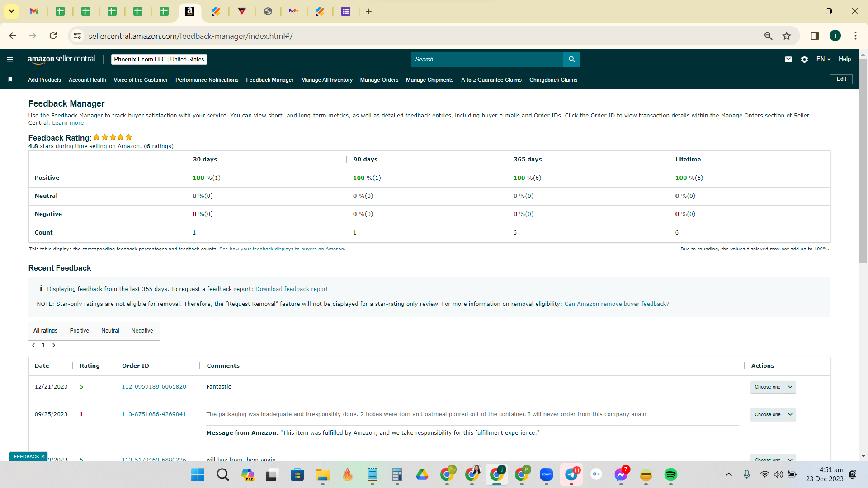Open Manage All Inventory page
This screenshot has height=488, width=868.
[327, 80]
